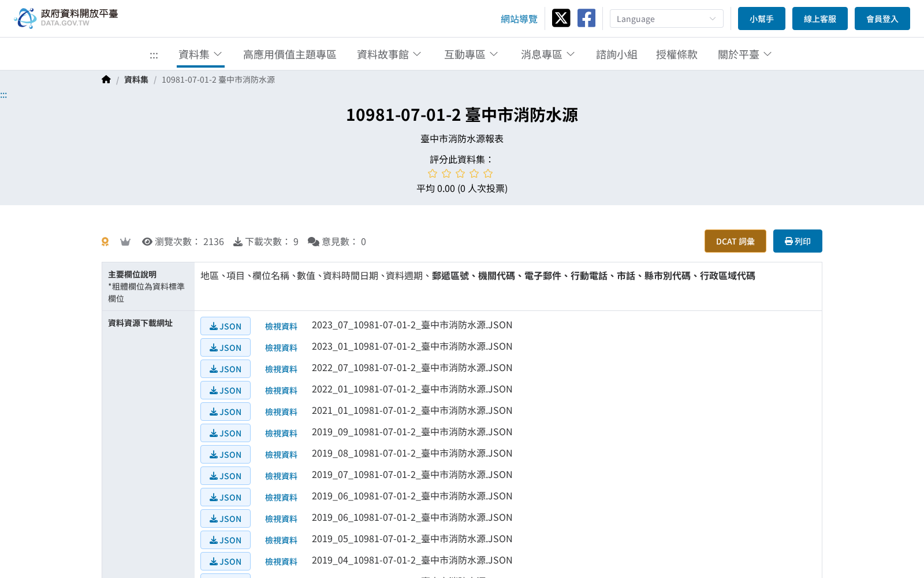The image size is (924, 578).
Task: Download 2019_05 JSON file
Action: (225, 540)
